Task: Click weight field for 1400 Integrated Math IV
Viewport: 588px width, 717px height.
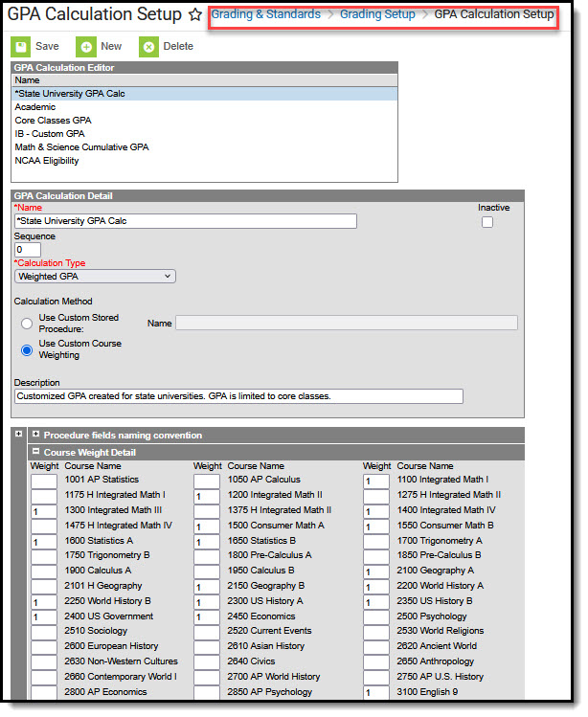Action: coord(376,512)
